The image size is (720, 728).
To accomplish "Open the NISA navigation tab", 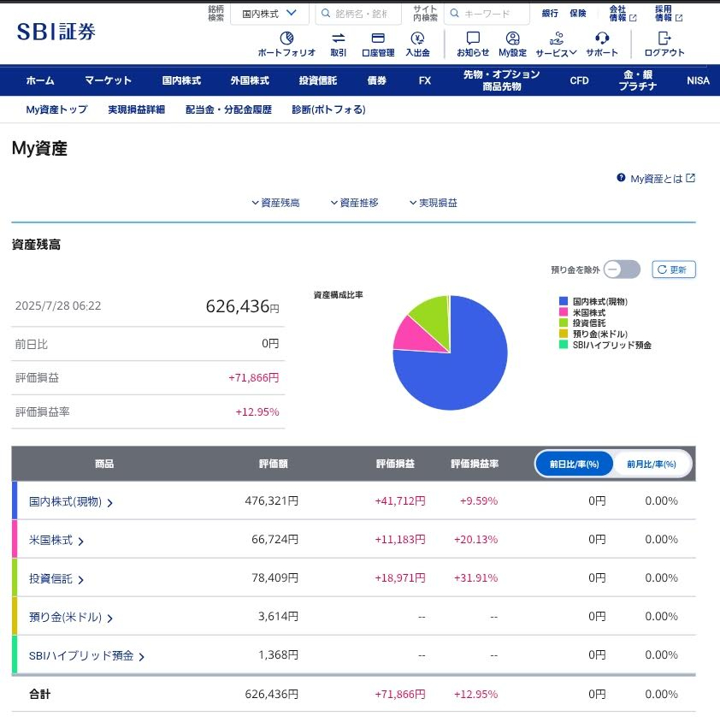I will point(698,80).
